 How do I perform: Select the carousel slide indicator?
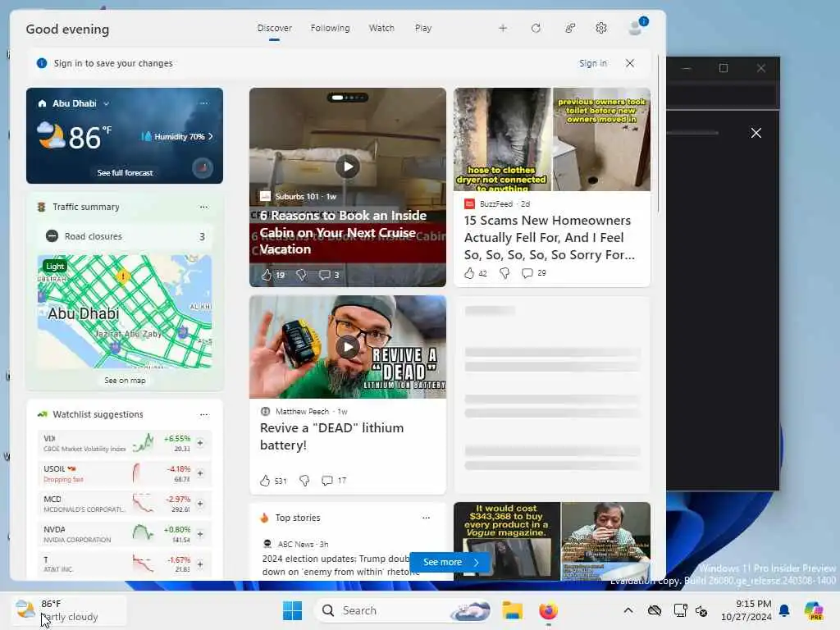point(348,98)
